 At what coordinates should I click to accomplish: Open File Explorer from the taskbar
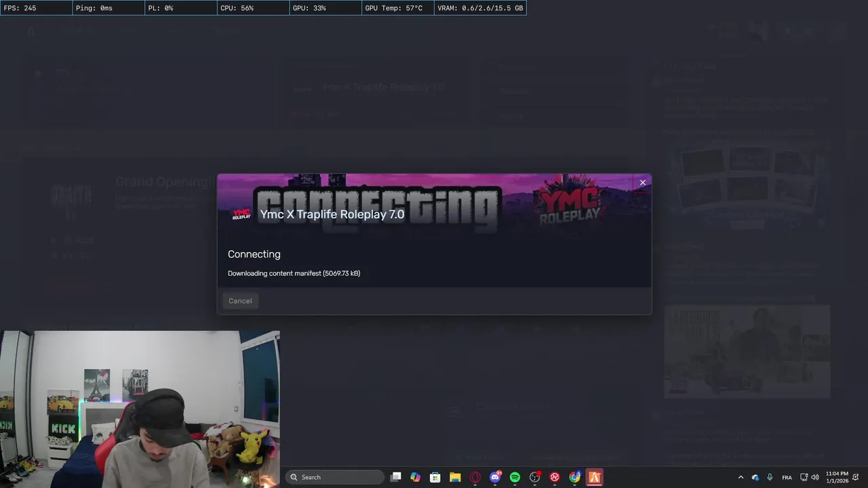click(x=455, y=477)
